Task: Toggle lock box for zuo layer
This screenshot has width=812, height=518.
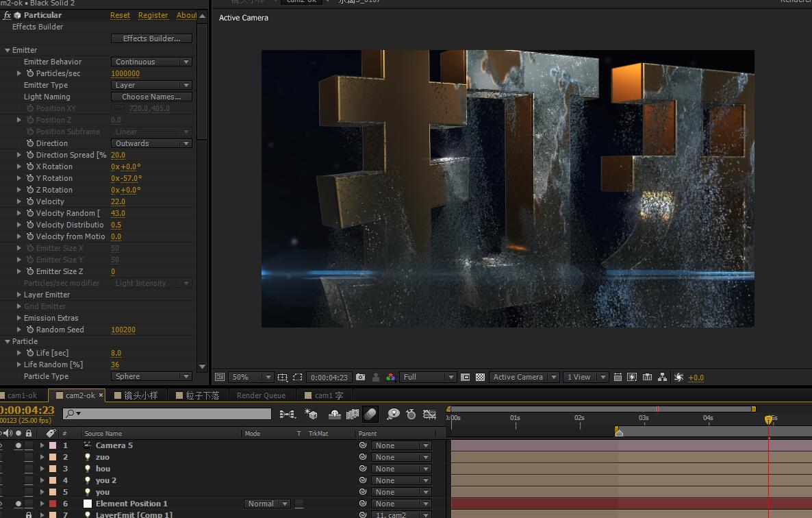Action: (x=29, y=457)
